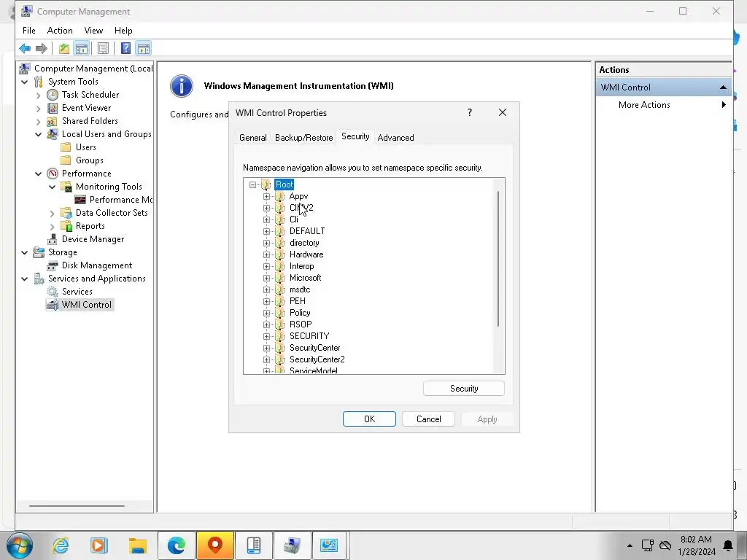The image size is (747, 560).
Task: Expand the Task Scheduler node
Action: click(39, 96)
